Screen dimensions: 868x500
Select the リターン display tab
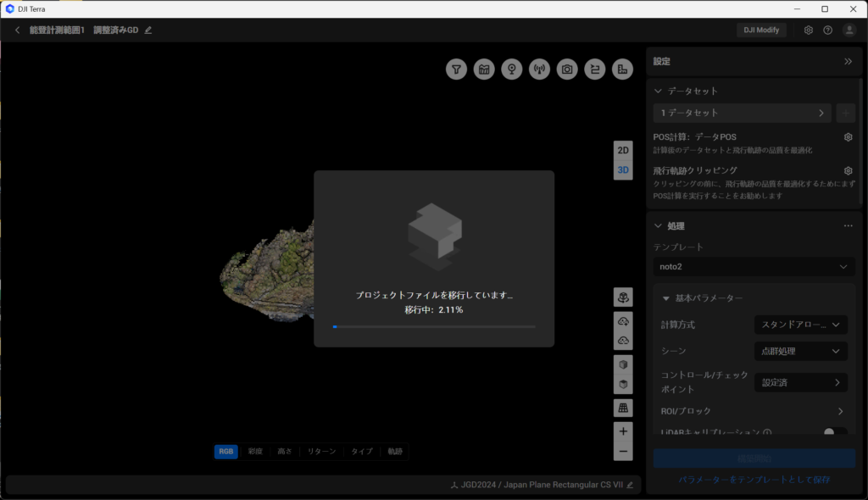point(321,452)
